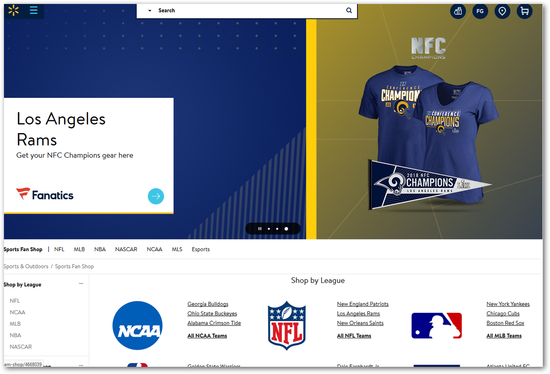Open the Alabama Crimson Tide link
Viewport: 550px width, 374px height.
click(x=214, y=323)
